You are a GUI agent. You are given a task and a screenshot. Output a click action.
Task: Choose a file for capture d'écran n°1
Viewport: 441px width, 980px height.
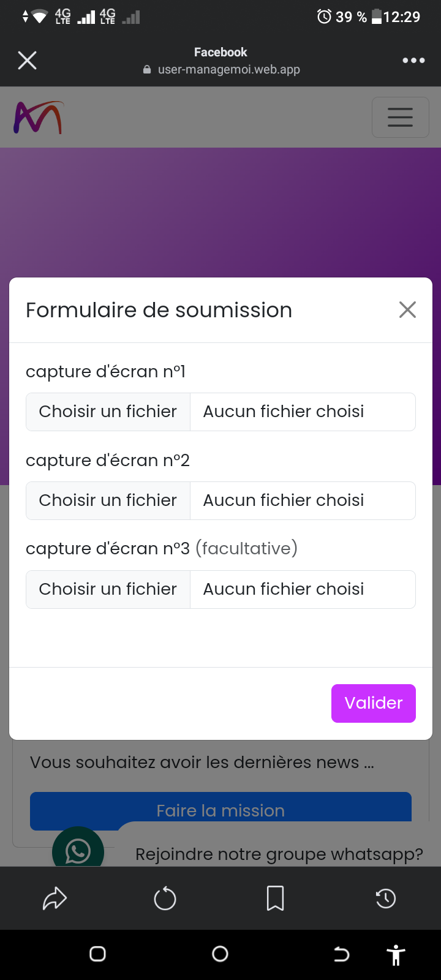[108, 412]
